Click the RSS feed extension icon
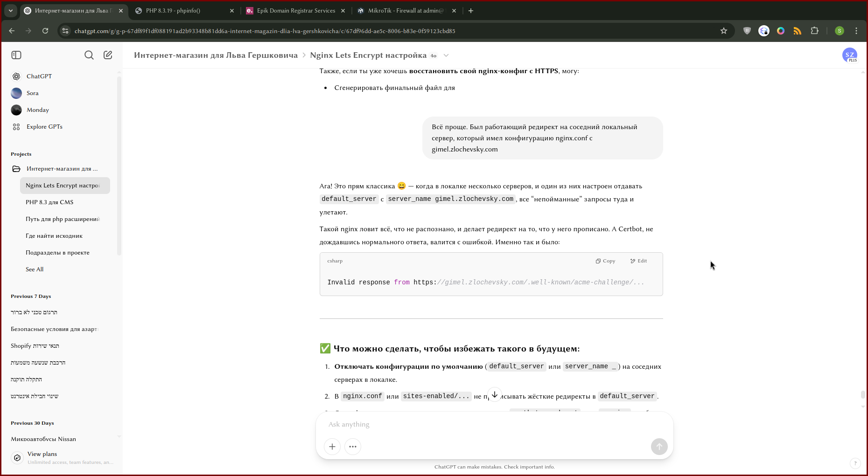The image size is (868, 476). (798, 31)
